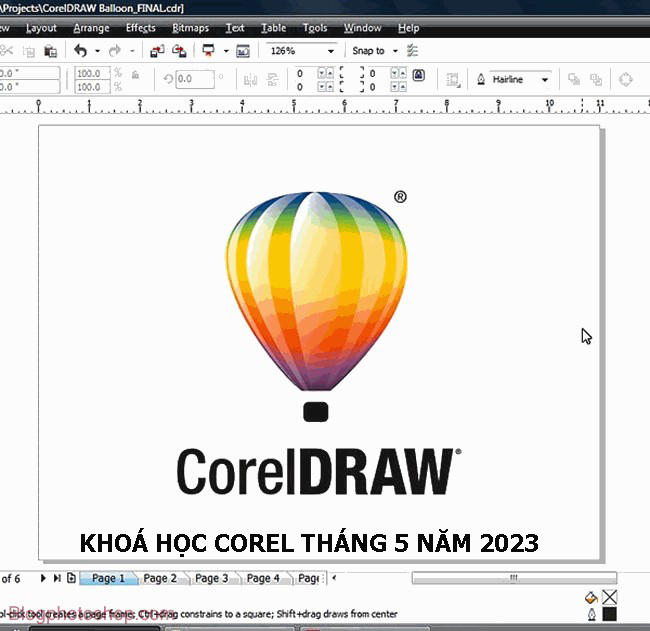The image size is (650, 631).
Task: Click the bottom-right corner roundness field
Action: 378,87
